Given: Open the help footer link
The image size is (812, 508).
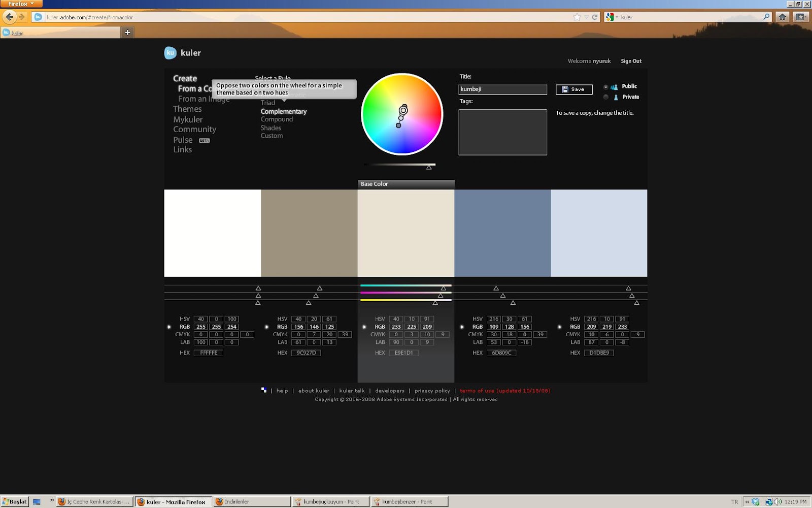Looking at the screenshot, I should click(x=282, y=391).
